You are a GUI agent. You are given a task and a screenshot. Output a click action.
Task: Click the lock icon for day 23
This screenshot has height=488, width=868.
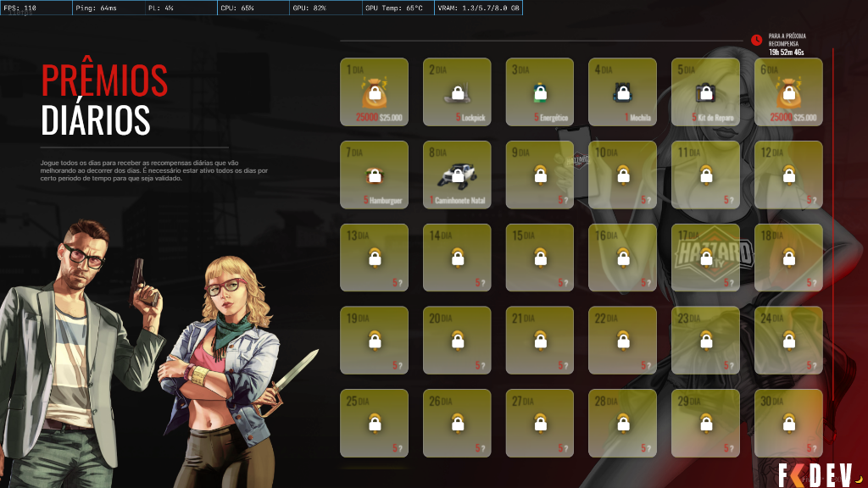pos(706,341)
